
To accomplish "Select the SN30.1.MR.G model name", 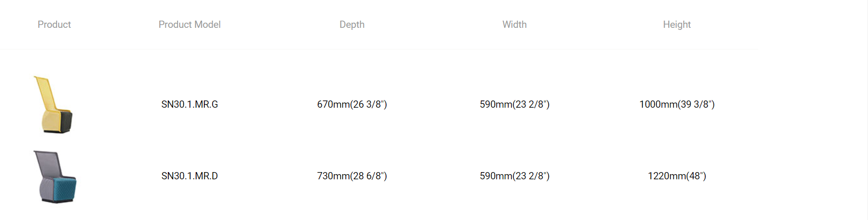I will (x=189, y=105).
